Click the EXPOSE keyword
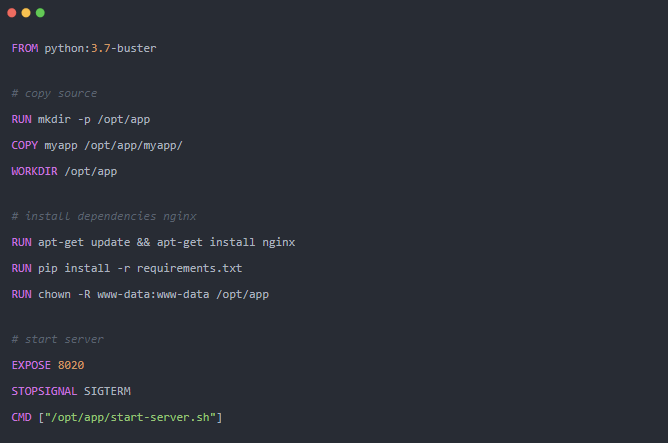Screen dimensions: 668x443 tap(31, 365)
